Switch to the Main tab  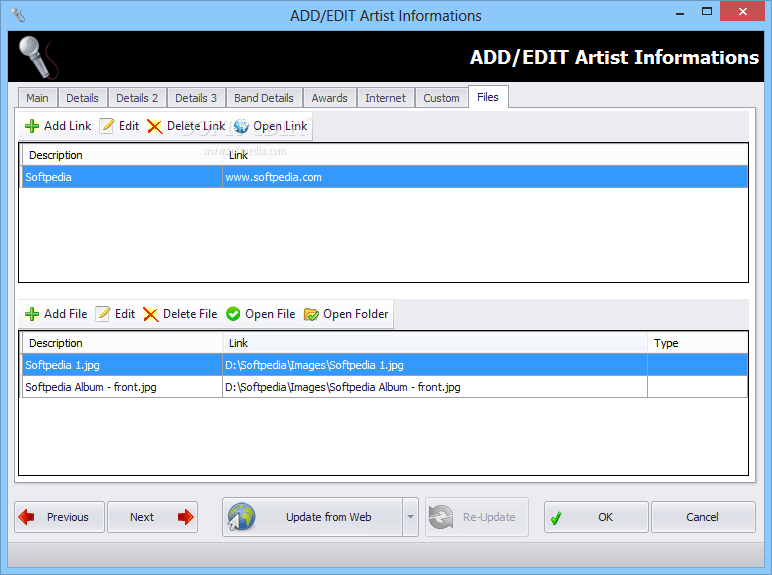point(37,98)
